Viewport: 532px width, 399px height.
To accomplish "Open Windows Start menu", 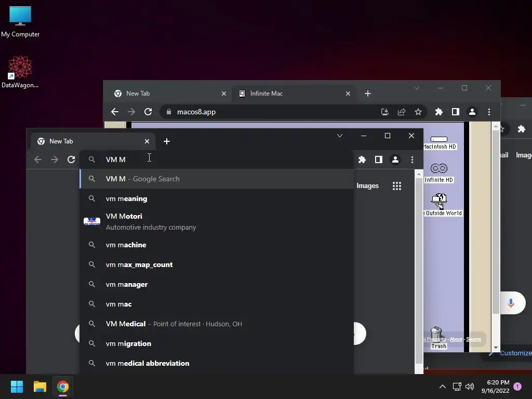I will (17, 387).
